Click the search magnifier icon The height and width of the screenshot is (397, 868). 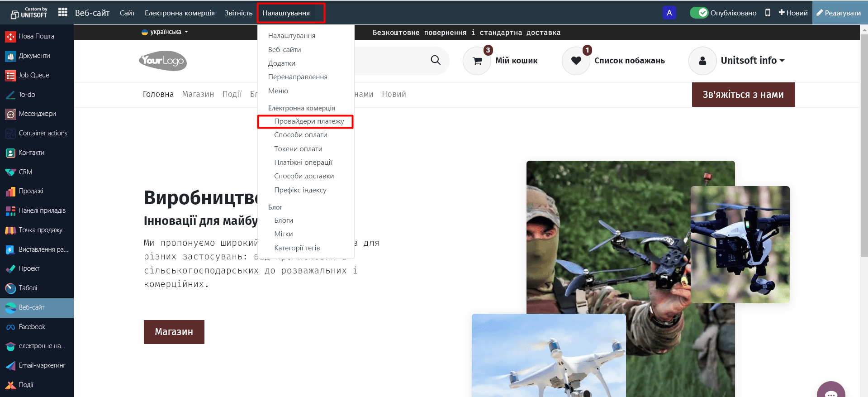coord(435,60)
